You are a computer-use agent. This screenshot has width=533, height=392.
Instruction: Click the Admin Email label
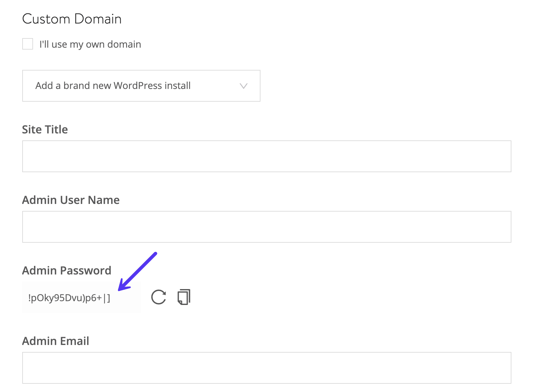click(x=55, y=341)
